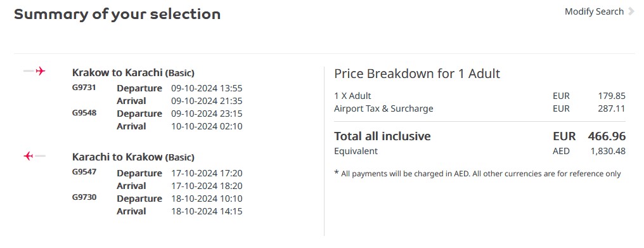Screen dimensions: 644x248
Task: Click flight number G9548
Action: (84, 112)
